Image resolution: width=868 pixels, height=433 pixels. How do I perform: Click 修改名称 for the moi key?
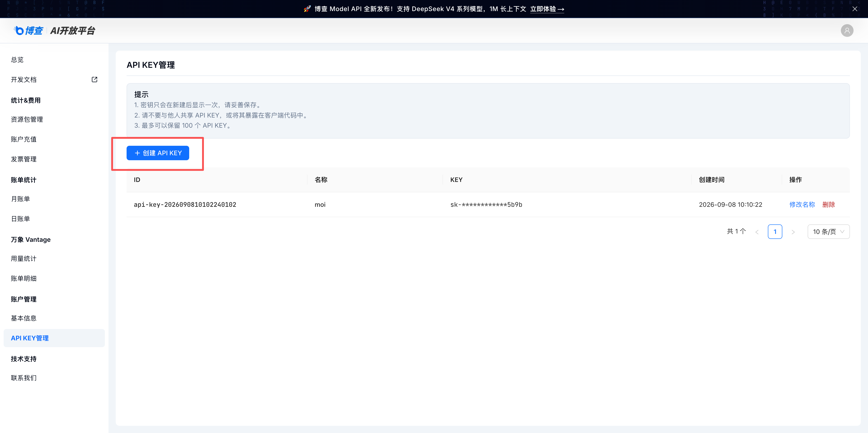pyautogui.click(x=802, y=205)
